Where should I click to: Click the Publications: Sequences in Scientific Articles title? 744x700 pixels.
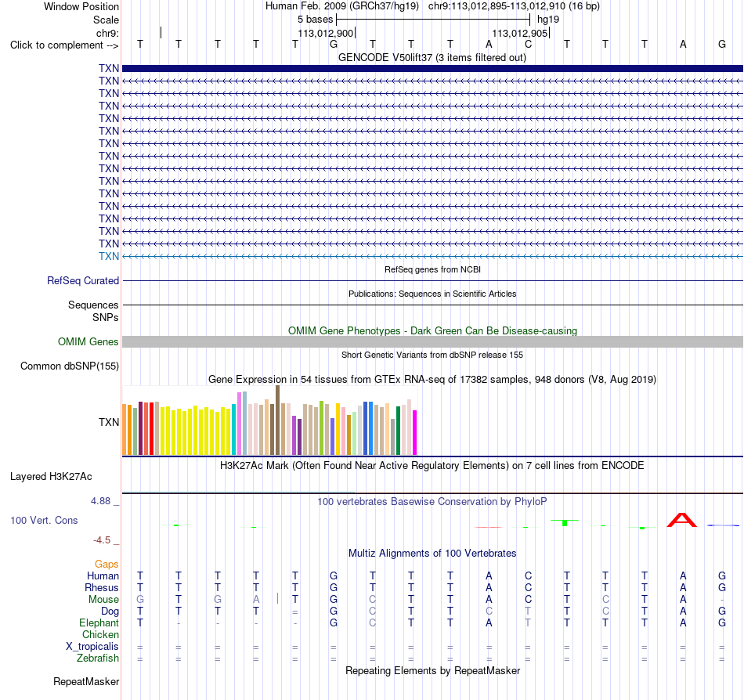pos(432,294)
